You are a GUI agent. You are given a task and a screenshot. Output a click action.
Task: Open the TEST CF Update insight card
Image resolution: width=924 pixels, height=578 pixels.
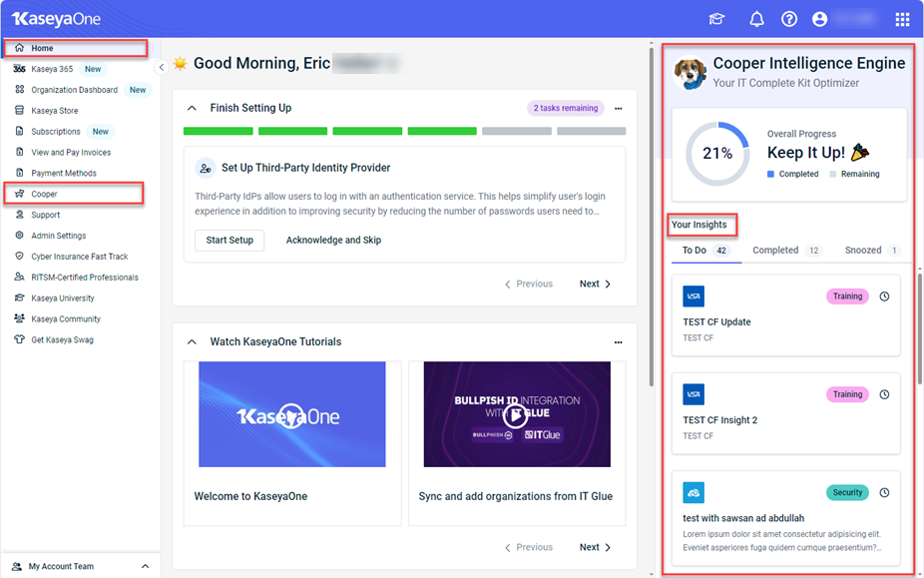(785, 315)
